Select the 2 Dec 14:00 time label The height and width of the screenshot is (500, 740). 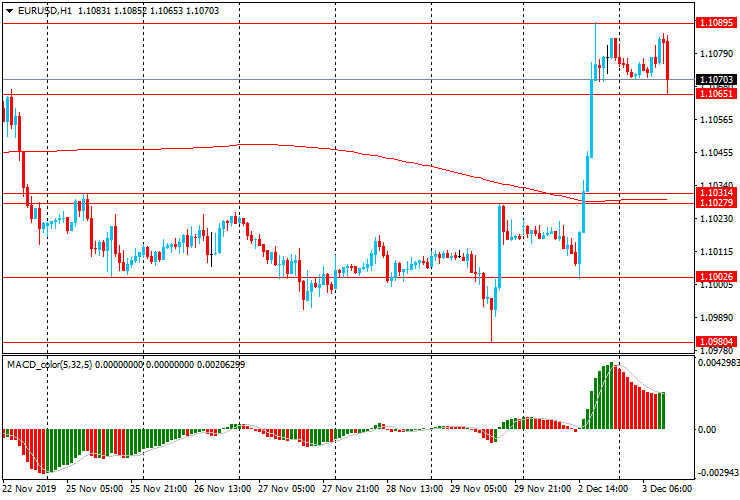pyautogui.click(x=604, y=488)
